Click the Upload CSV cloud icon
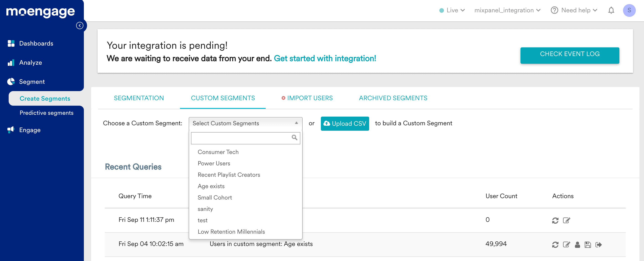This screenshot has height=261, width=644. coord(327,123)
